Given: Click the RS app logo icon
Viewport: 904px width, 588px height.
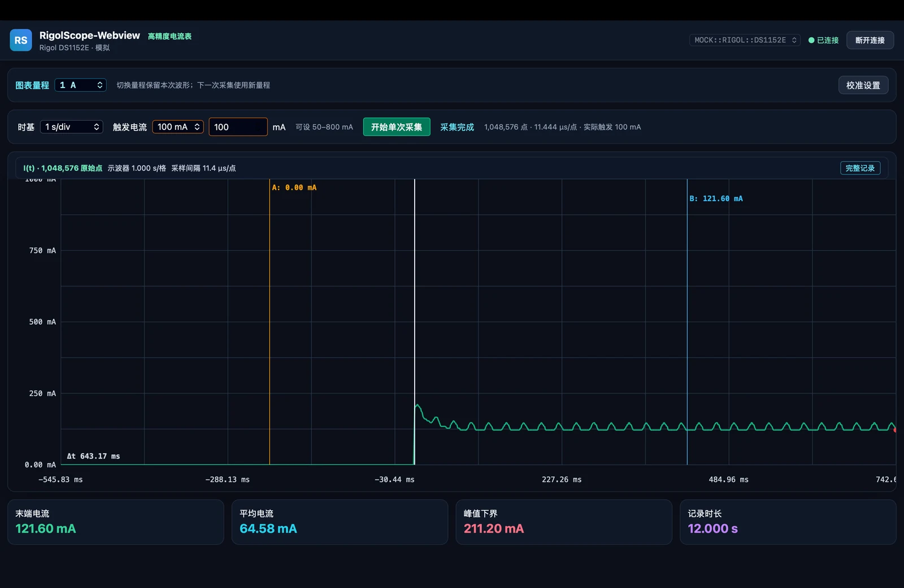Looking at the screenshot, I should [21, 40].
